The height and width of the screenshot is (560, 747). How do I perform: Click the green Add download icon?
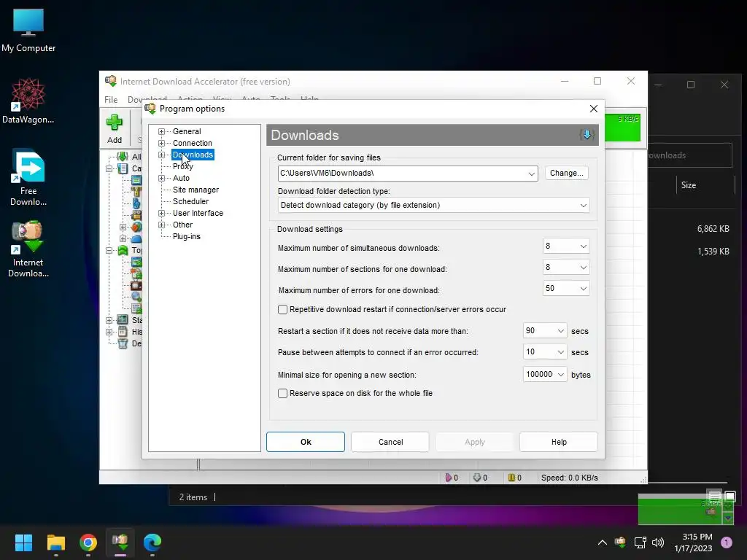pos(115,122)
